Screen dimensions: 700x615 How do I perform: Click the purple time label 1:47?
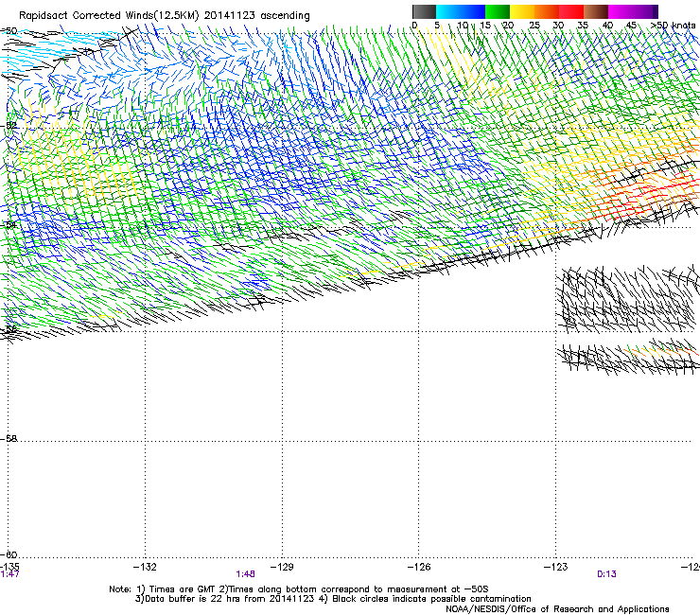9,574
